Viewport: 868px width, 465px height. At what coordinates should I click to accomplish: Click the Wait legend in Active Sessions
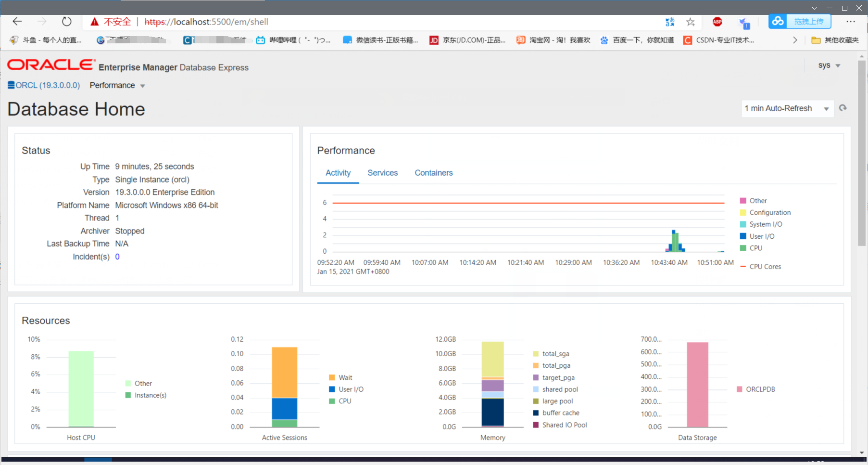point(340,377)
